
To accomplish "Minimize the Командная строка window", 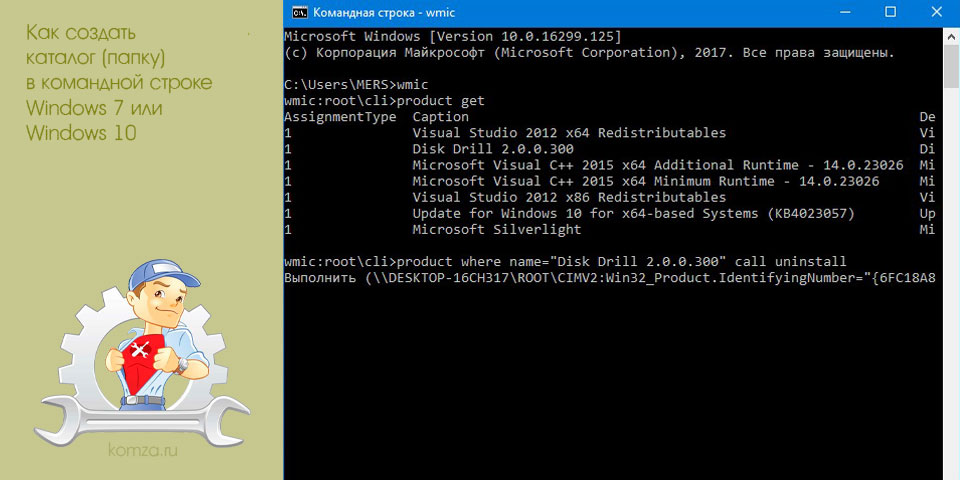I will 846,12.
